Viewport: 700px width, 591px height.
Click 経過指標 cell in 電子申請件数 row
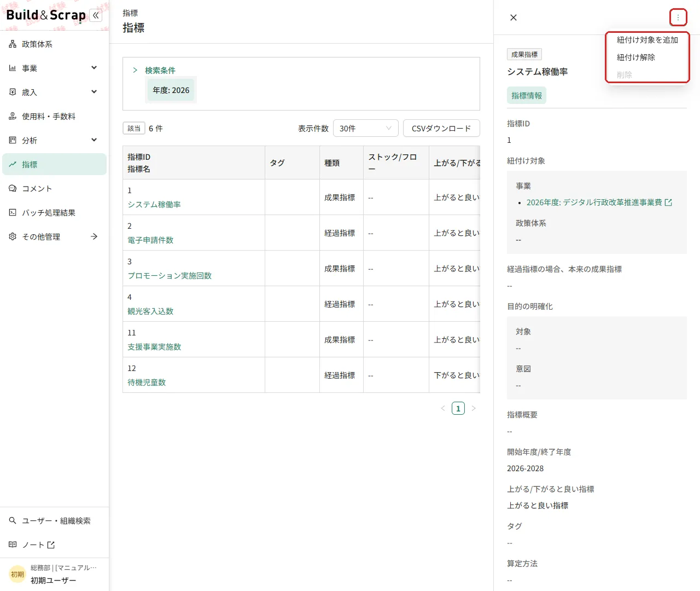pos(342,233)
